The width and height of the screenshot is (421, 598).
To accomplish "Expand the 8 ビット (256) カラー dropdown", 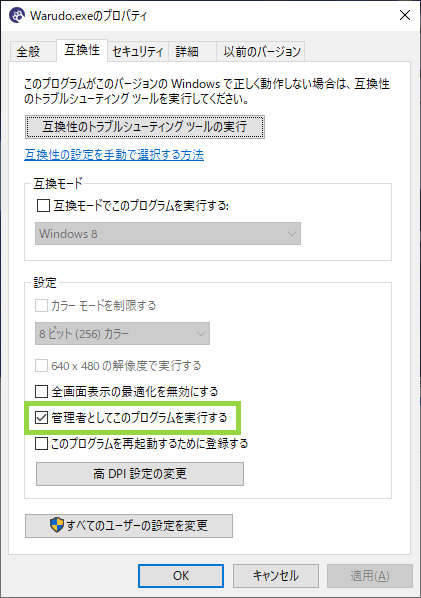I will point(122,334).
